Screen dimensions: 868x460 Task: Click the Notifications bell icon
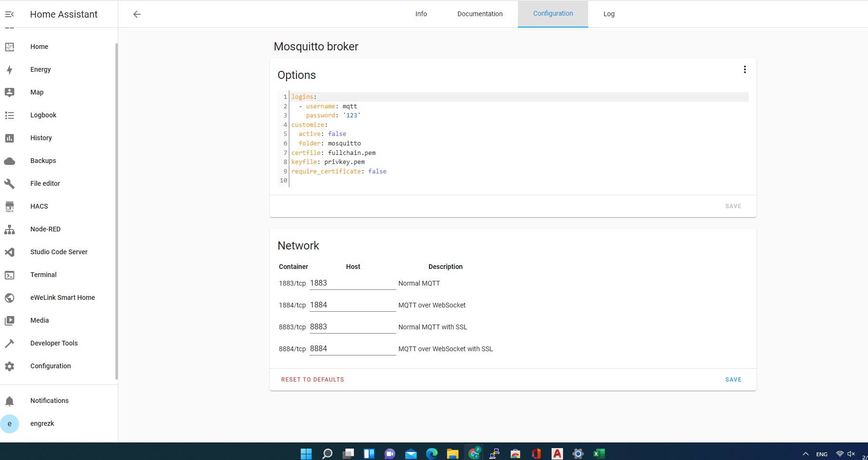pos(10,401)
